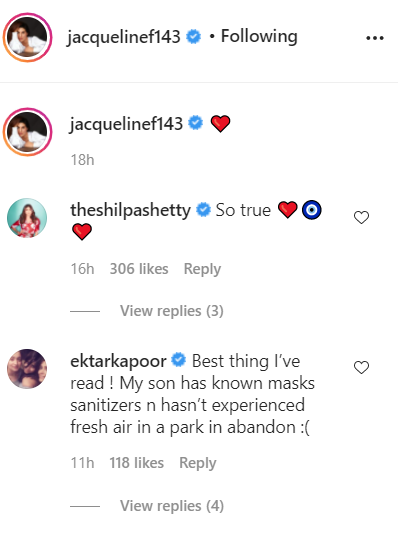Click the jacquelinef143 username in the header
This screenshot has height=533, width=398.
[123, 37]
